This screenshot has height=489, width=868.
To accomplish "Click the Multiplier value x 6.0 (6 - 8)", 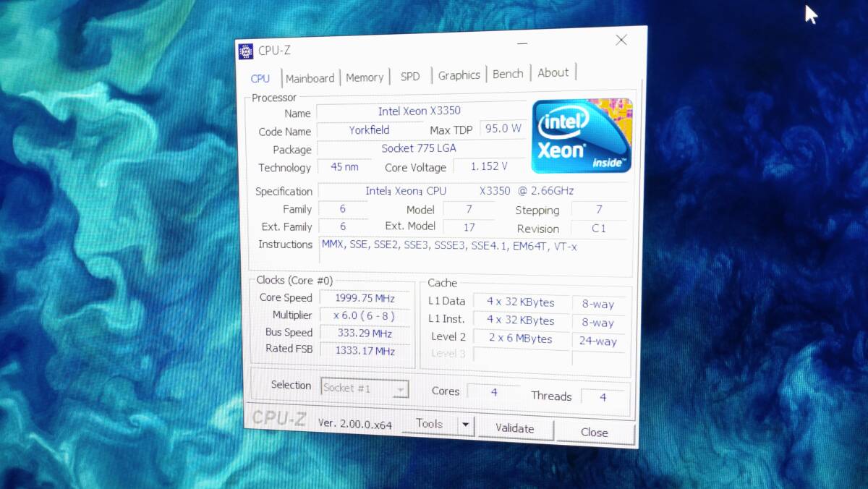I will coord(365,315).
